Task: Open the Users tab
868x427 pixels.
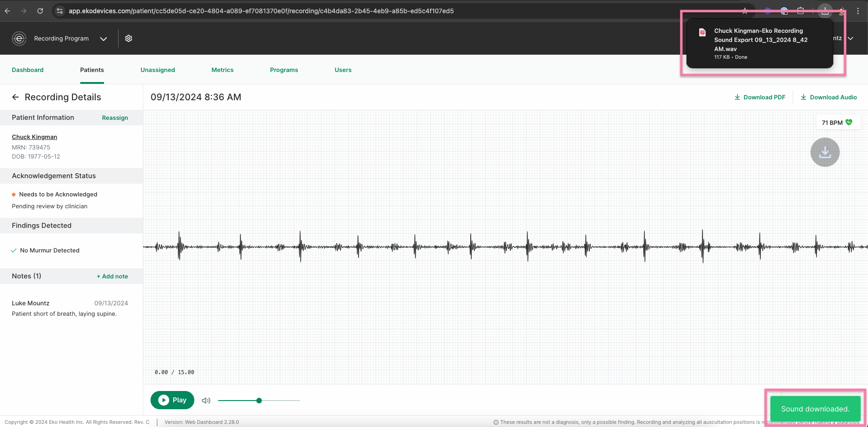Action: coord(343,70)
